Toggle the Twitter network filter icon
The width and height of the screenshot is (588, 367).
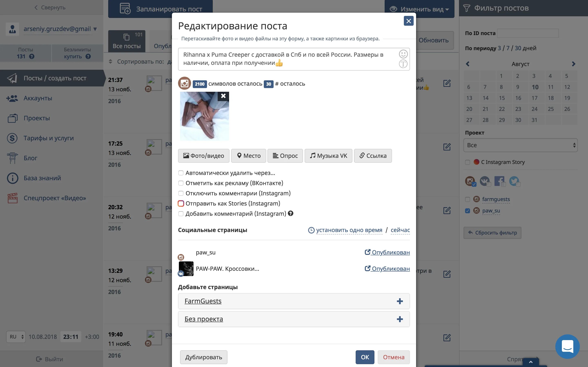[x=514, y=181]
